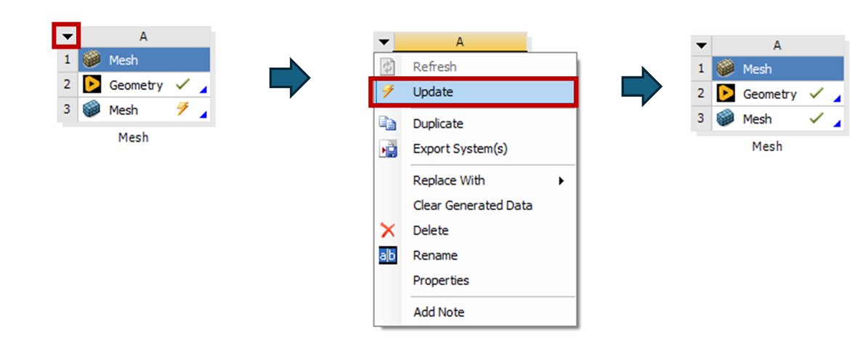Choose Clear Generated Data

(473, 206)
